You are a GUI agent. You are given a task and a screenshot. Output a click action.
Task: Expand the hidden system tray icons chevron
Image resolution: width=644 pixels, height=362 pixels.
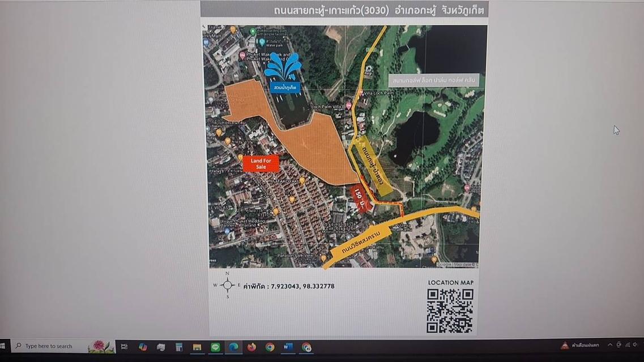(x=609, y=345)
